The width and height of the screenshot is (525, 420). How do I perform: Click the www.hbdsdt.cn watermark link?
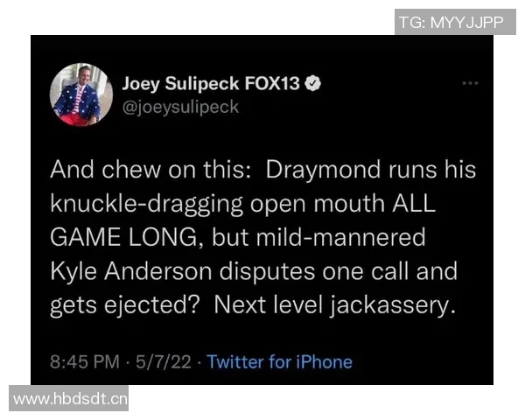click(68, 399)
